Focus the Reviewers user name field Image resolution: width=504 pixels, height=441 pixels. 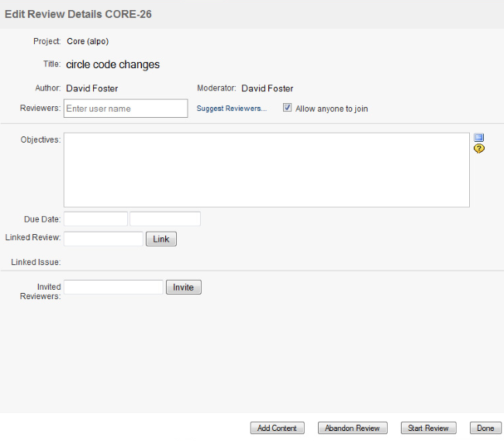click(126, 109)
